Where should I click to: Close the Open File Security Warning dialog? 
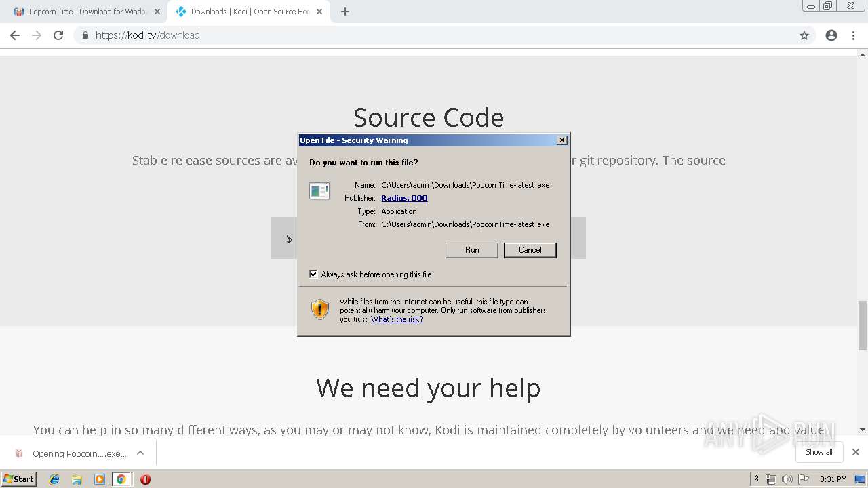point(561,140)
